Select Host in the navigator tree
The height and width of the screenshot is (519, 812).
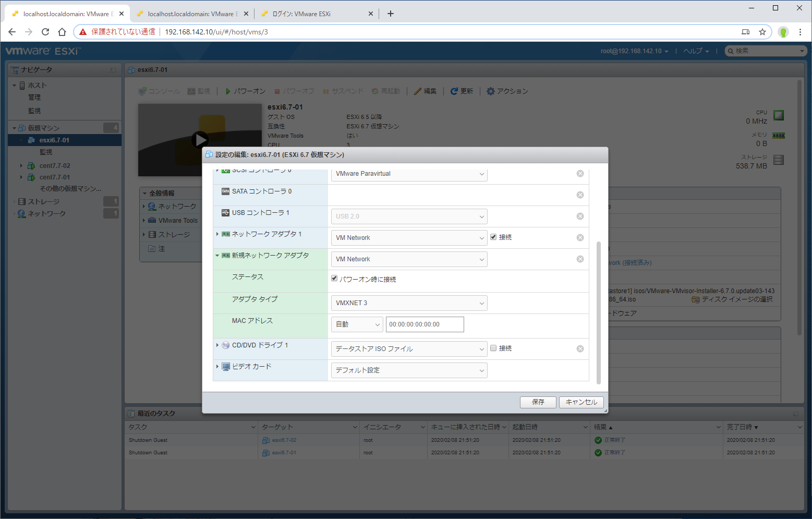(x=37, y=85)
